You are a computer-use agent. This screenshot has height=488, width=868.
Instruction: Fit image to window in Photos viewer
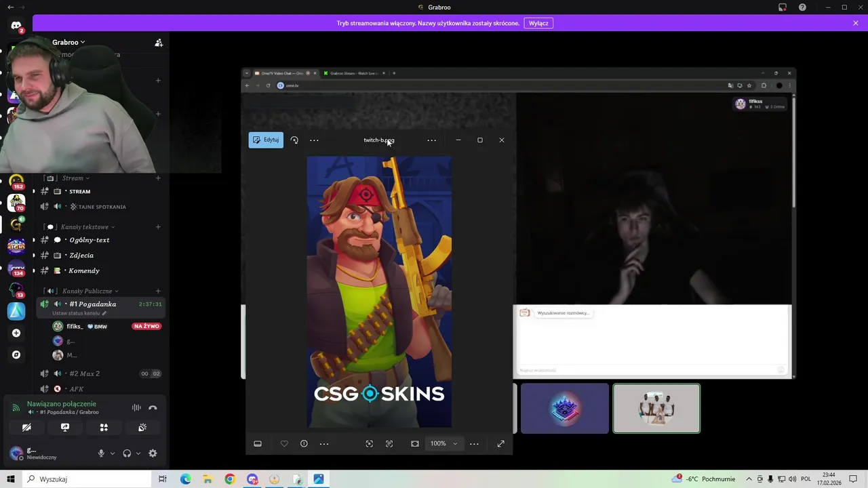[x=415, y=443]
